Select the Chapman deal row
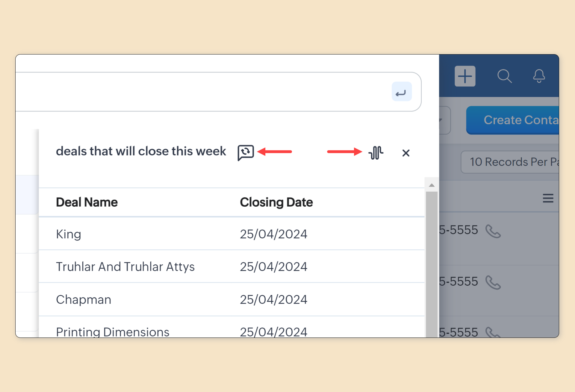The height and width of the screenshot is (392, 575). tap(84, 300)
